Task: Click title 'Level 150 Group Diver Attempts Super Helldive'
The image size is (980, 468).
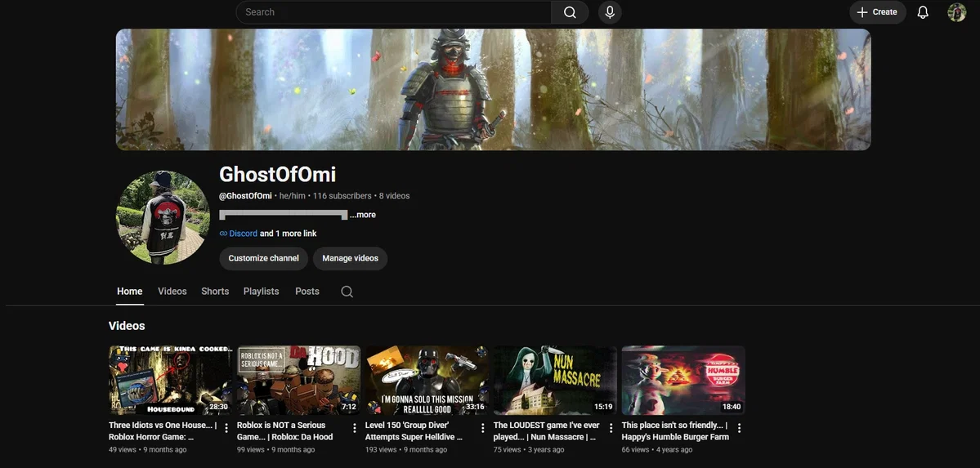Action: 414,431
